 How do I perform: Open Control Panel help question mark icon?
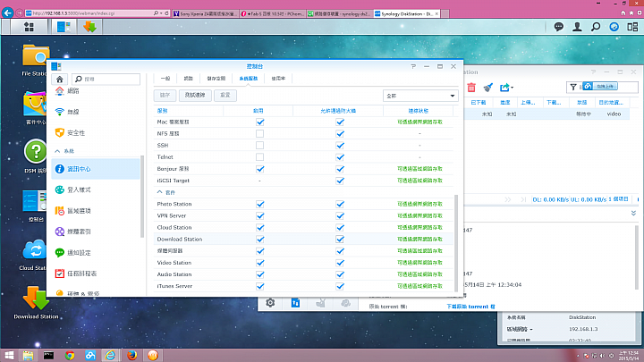click(x=413, y=66)
